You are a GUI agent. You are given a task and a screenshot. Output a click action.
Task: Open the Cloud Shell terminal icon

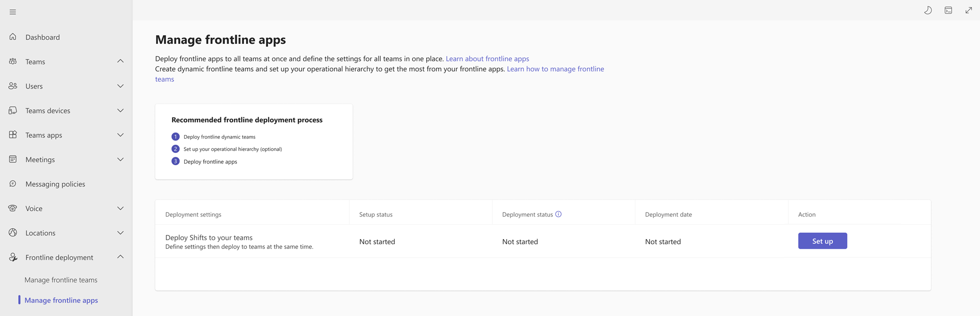948,10
